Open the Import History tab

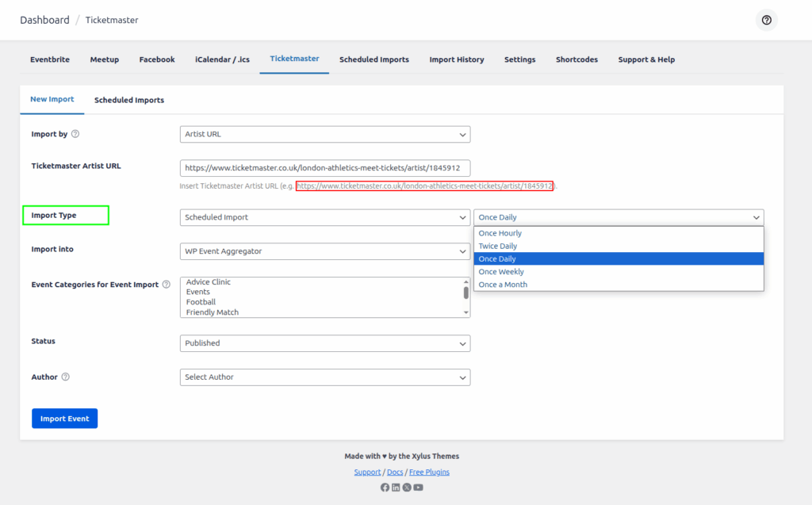pyautogui.click(x=456, y=59)
